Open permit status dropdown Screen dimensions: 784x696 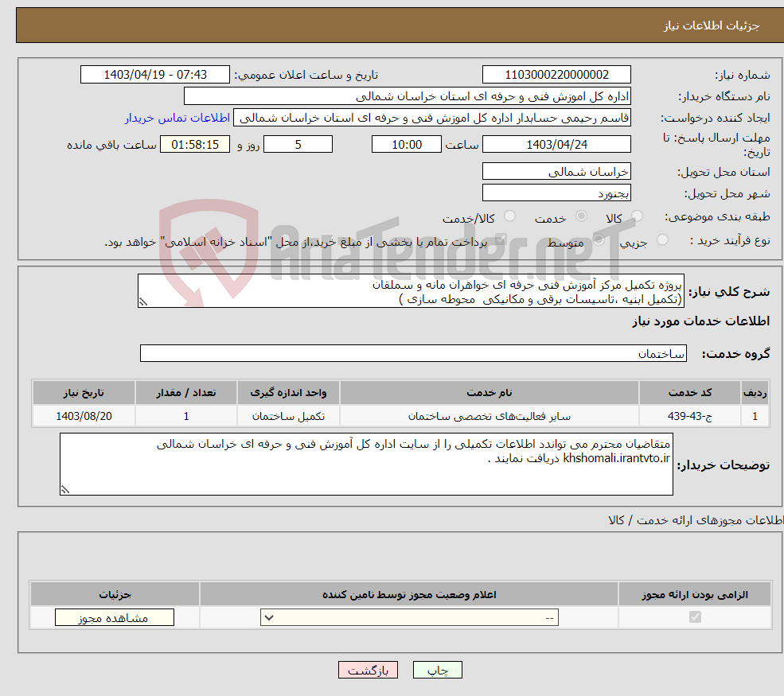tap(409, 617)
